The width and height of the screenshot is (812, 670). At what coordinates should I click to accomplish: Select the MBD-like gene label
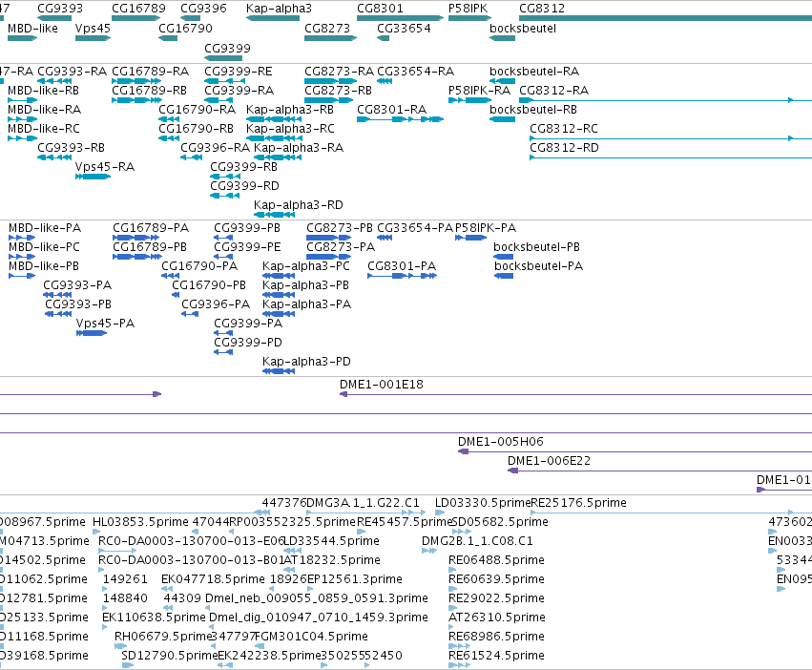(x=32, y=28)
